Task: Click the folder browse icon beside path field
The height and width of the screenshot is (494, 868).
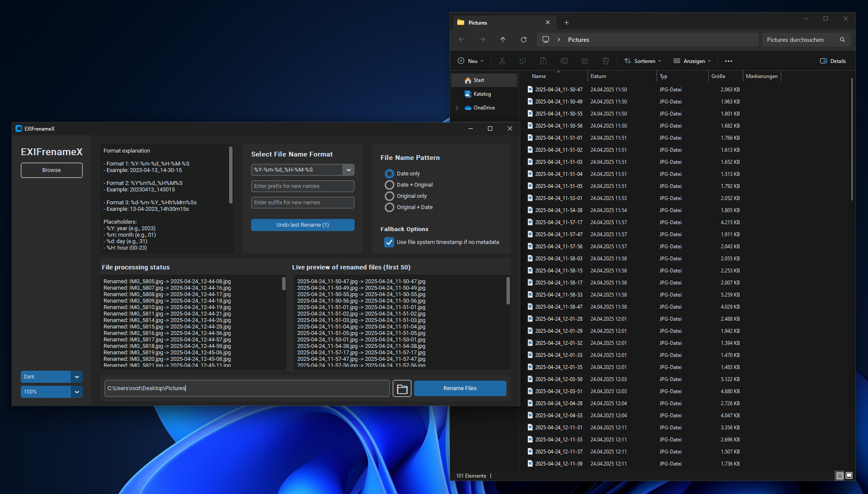Action: point(402,388)
